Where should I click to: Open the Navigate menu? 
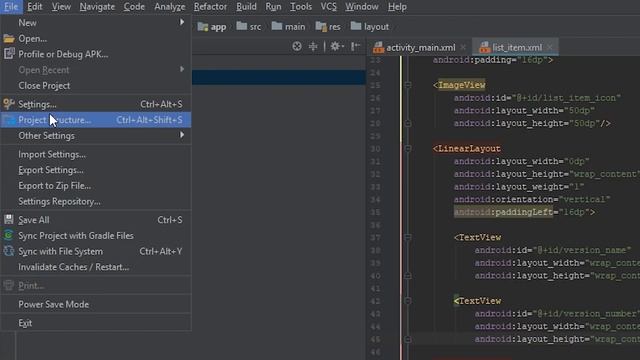(97, 7)
